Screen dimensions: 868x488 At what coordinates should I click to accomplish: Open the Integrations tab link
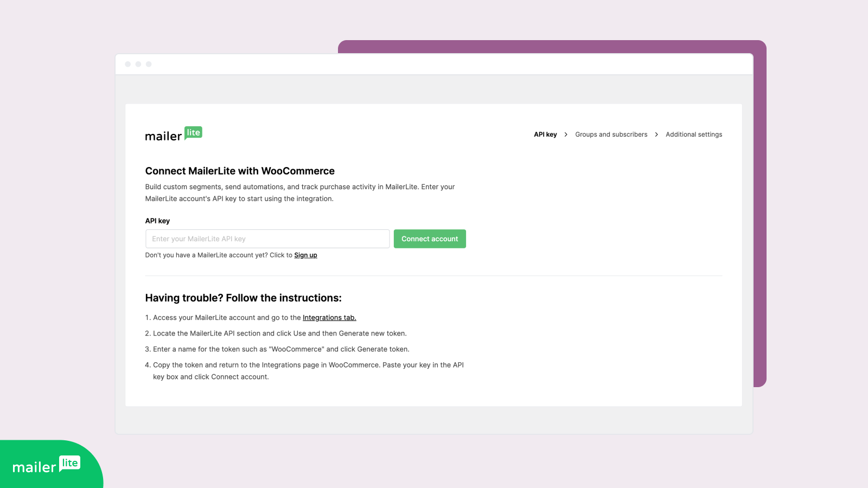pyautogui.click(x=329, y=318)
